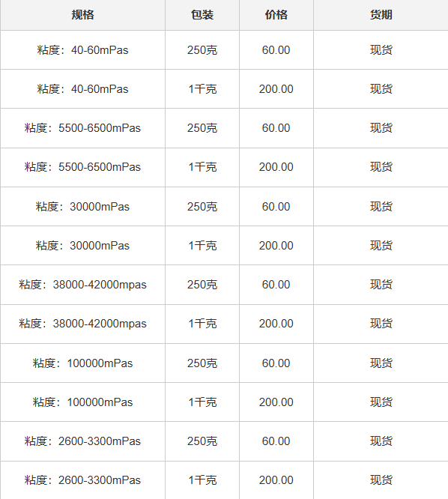Viewport: 448px width, 499px height.
Task: Click the 货期 column header
Action: point(381,15)
